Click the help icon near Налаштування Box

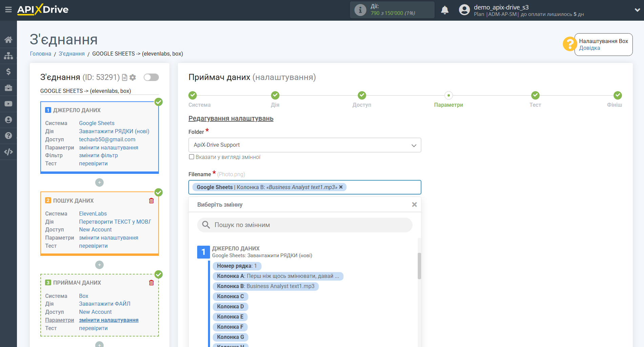(569, 44)
